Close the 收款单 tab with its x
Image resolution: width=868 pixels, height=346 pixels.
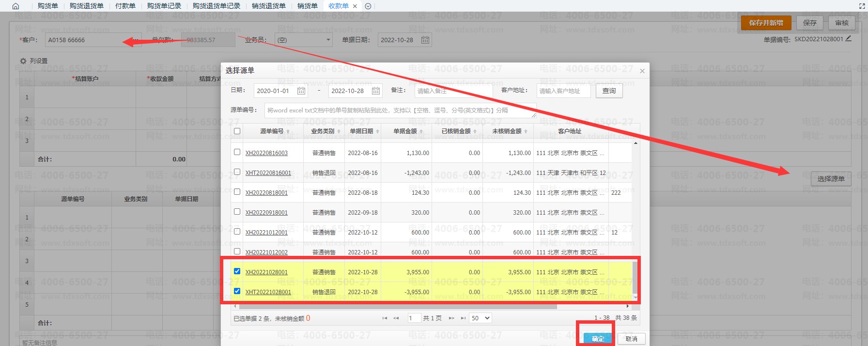coord(355,6)
